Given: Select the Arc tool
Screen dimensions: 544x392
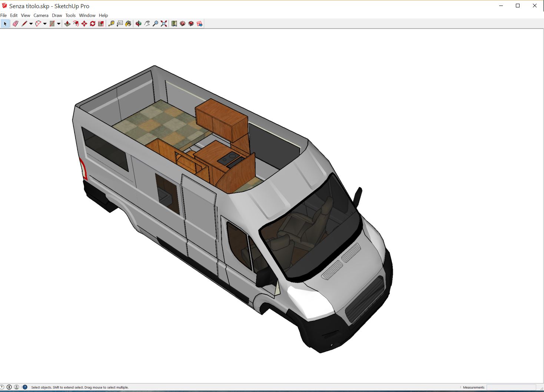Looking at the screenshot, I should [39, 23].
